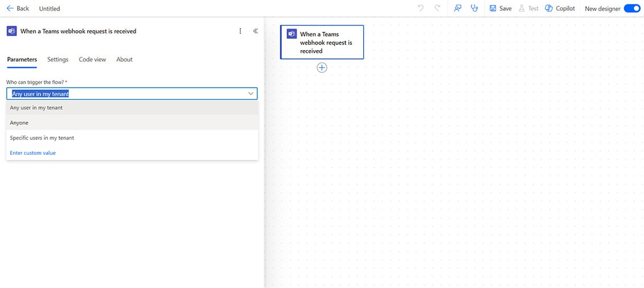Toggle the New designer switch
The width and height of the screenshot is (644, 288).
631,8
